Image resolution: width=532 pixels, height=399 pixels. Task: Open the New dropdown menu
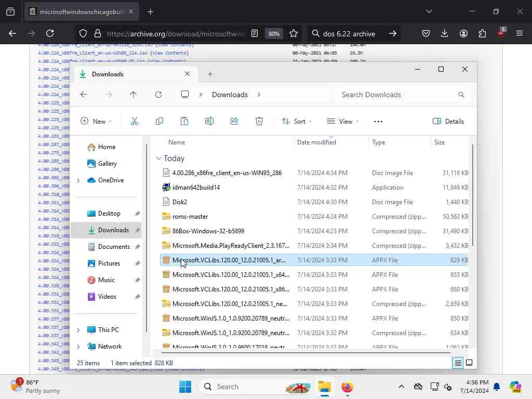pyautogui.click(x=96, y=121)
